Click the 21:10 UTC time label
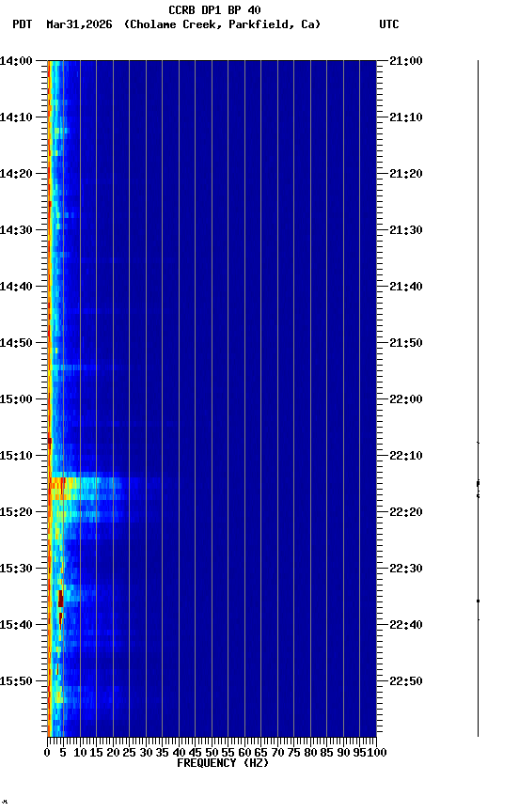The image size is (519, 812). tap(406, 117)
